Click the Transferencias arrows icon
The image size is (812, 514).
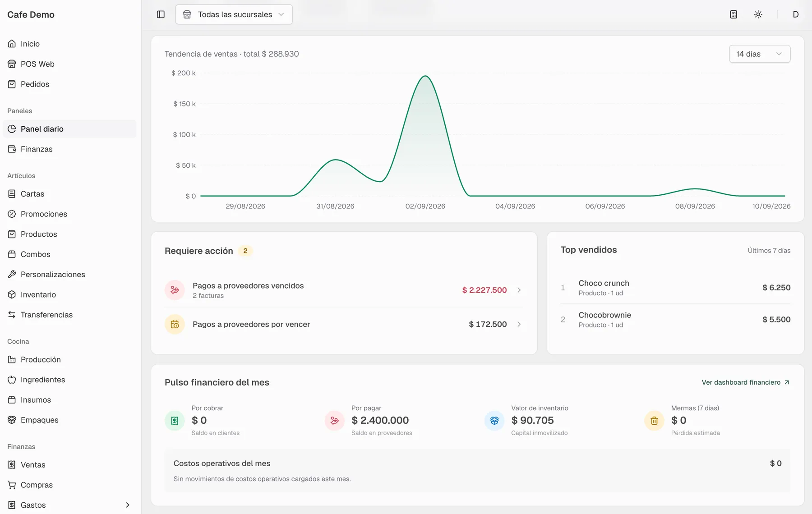coord(12,315)
